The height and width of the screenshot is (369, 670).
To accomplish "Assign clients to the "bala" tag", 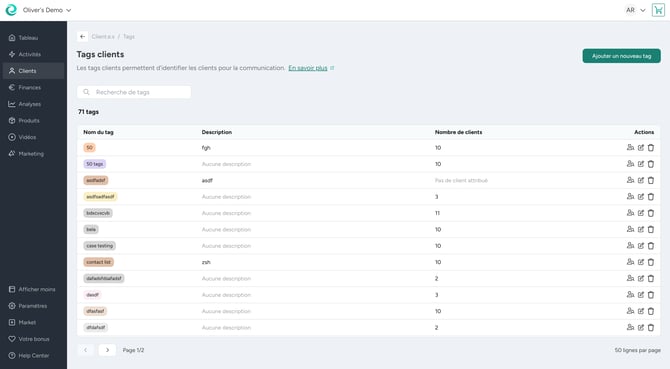I will pos(630,229).
